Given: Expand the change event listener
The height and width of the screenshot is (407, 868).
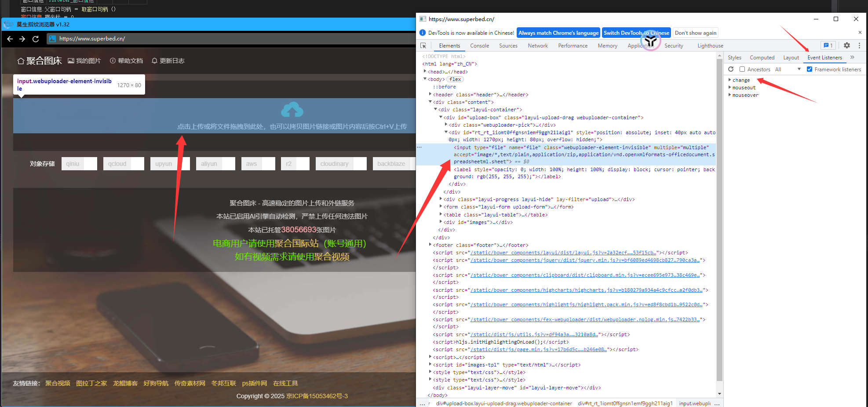Looking at the screenshot, I should (x=729, y=80).
